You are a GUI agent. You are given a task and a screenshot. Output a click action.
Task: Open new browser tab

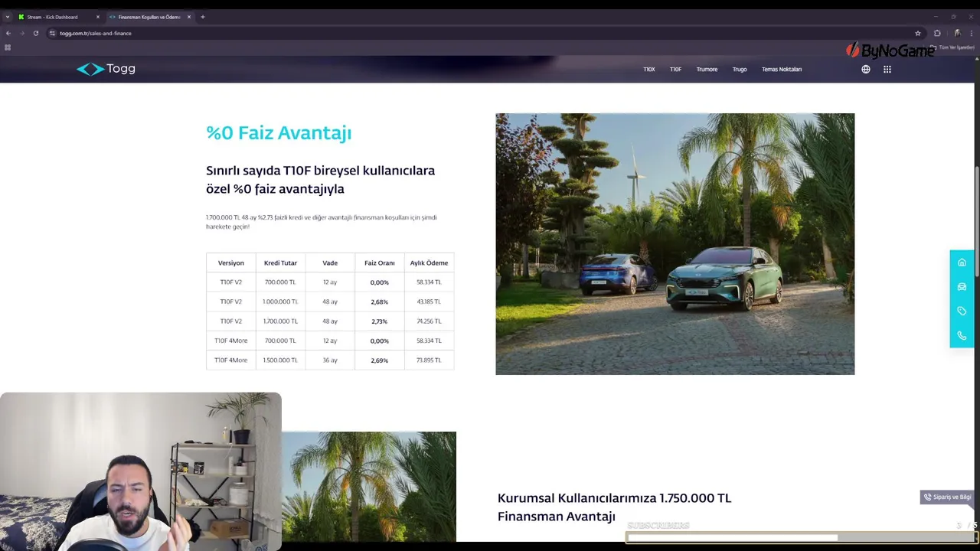point(203,17)
